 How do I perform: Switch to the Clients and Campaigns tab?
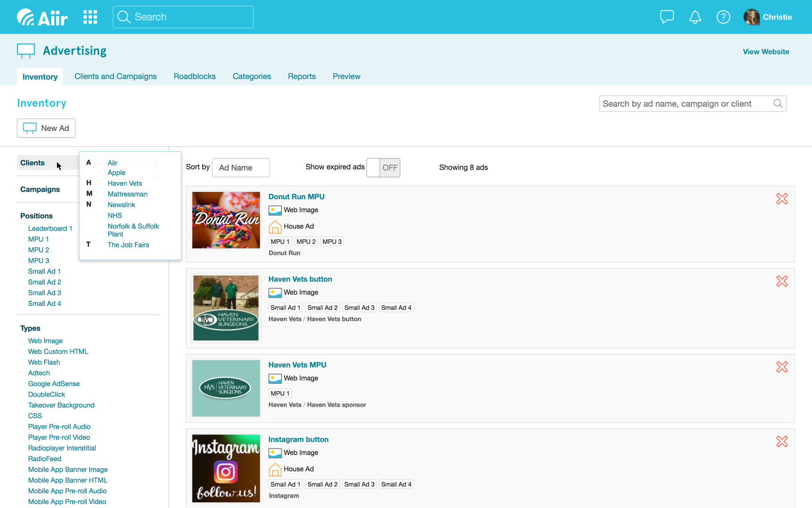click(116, 77)
